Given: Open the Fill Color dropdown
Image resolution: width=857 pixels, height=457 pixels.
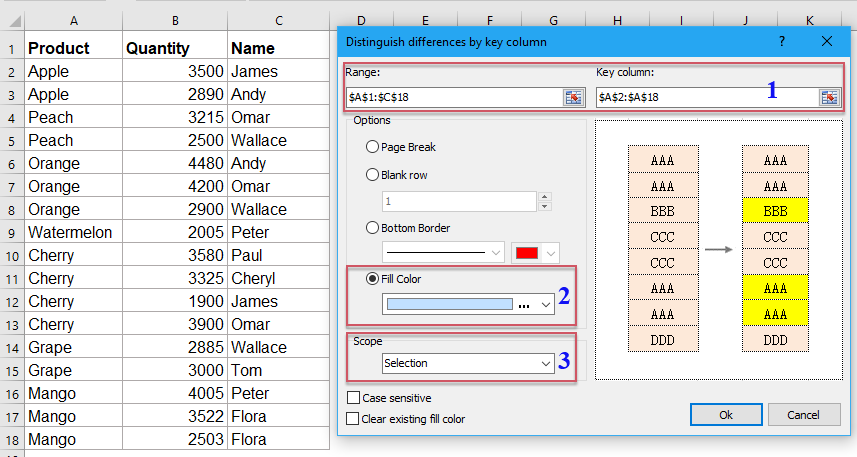Looking at the screenshot, I should click(545, 304).
